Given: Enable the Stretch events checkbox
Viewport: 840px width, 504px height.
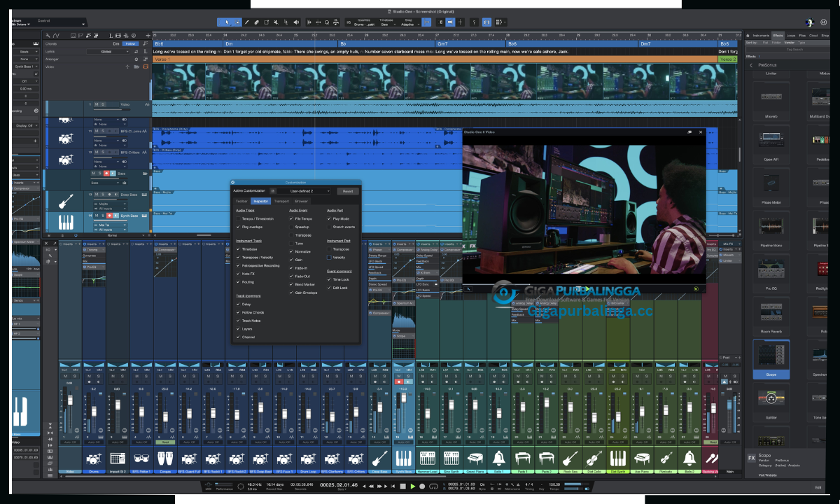Looking at the screenshot, I should coord(329,227).
